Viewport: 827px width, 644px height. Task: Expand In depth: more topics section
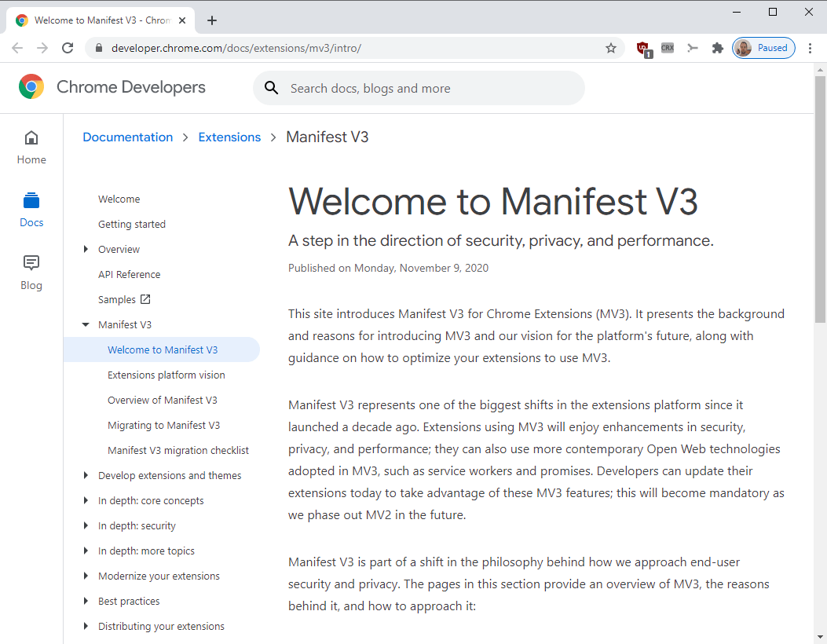pyautogui.click(x=86, y=551)
